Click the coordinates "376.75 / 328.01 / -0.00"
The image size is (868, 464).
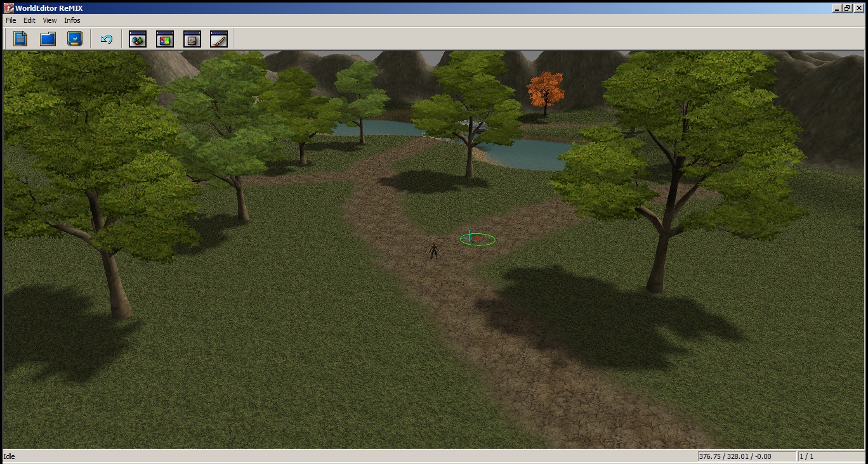735,456
